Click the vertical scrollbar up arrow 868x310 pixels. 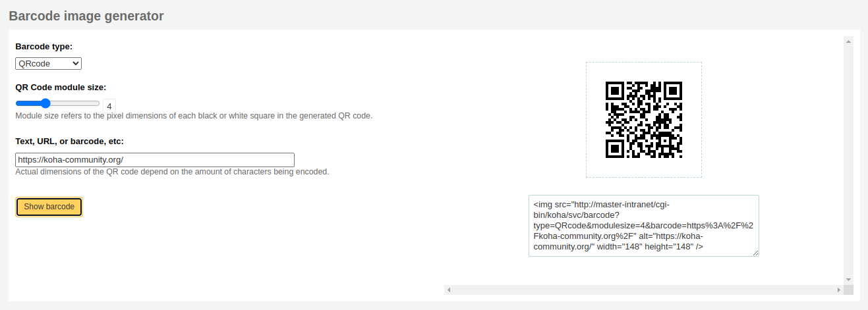[x=848, y=41]
